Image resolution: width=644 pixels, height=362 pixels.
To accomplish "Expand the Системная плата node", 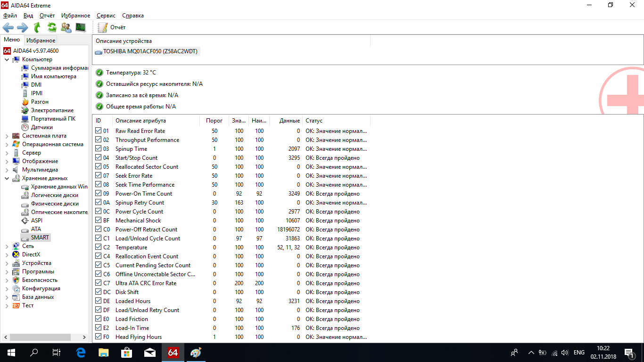I will pos(7,136).
